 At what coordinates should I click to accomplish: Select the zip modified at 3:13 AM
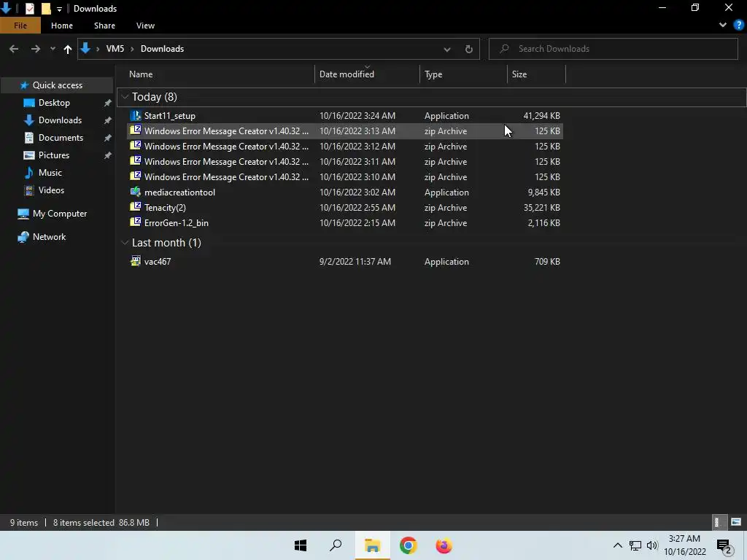[345, 131]
